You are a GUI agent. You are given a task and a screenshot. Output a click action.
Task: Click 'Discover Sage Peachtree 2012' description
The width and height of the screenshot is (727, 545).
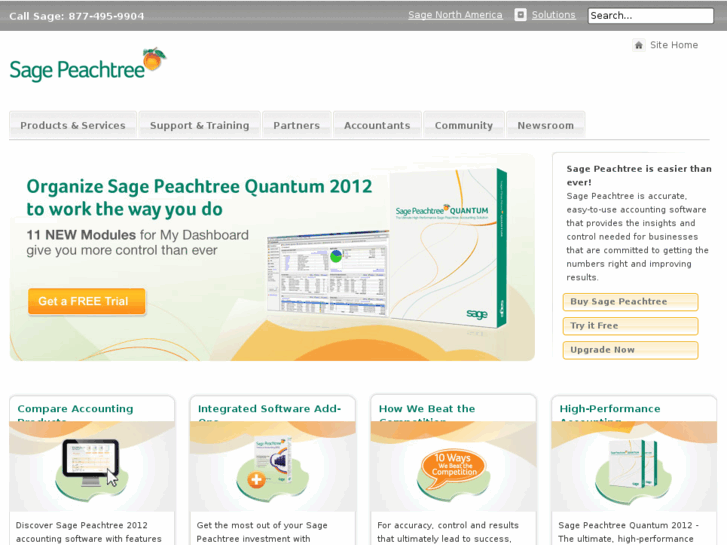pyautogui.click(x=82, y=525)
